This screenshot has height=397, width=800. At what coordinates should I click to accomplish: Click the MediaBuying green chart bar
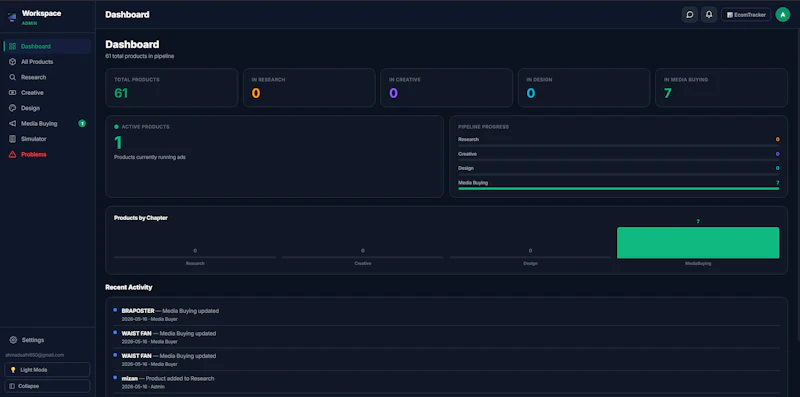[698, 243]
